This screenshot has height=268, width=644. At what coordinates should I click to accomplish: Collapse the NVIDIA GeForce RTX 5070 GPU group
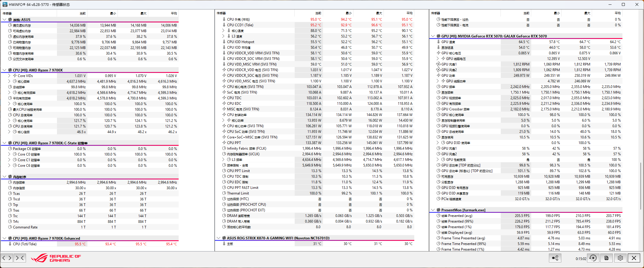[x=433, y=36]
